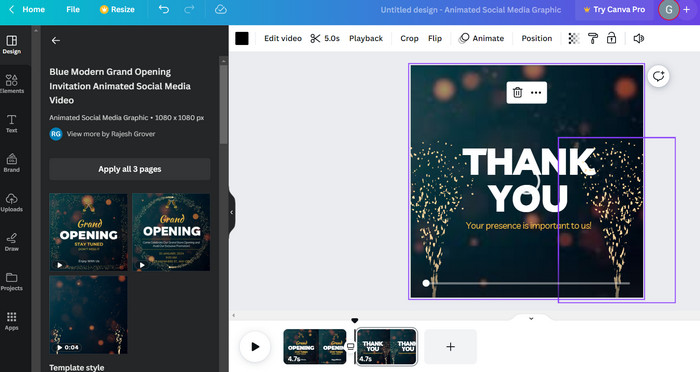The width and height of the screenshot is (700, 372).
Task: Collapse the side panel with handle
Action: pos(231,213)
